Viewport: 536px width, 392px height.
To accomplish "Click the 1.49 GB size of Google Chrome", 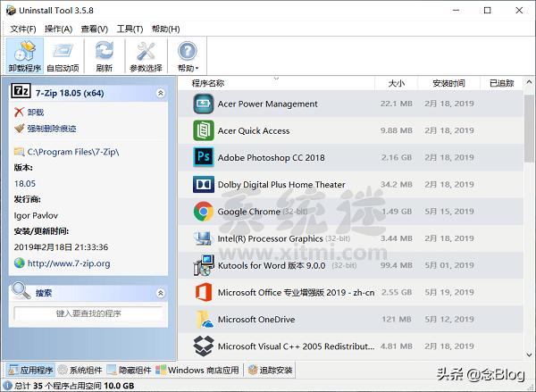I will pyautogui.click(x=397, y=212).
